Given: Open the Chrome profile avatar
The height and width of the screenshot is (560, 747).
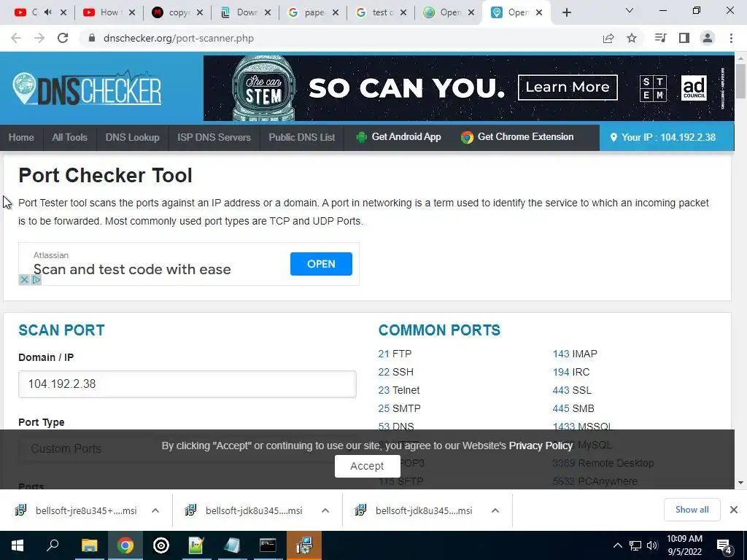Looking at the screenshot, I should [x=708, y=38].
